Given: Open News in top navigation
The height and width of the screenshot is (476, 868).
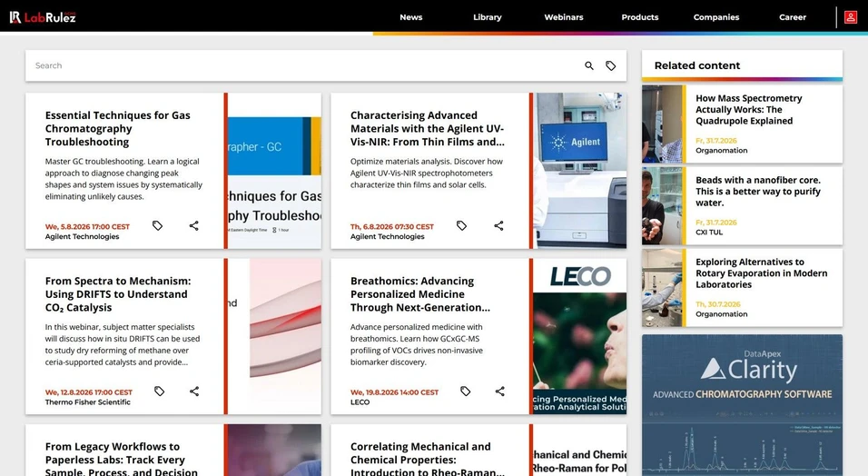Looking at the screenshot, I should (410, 17).
